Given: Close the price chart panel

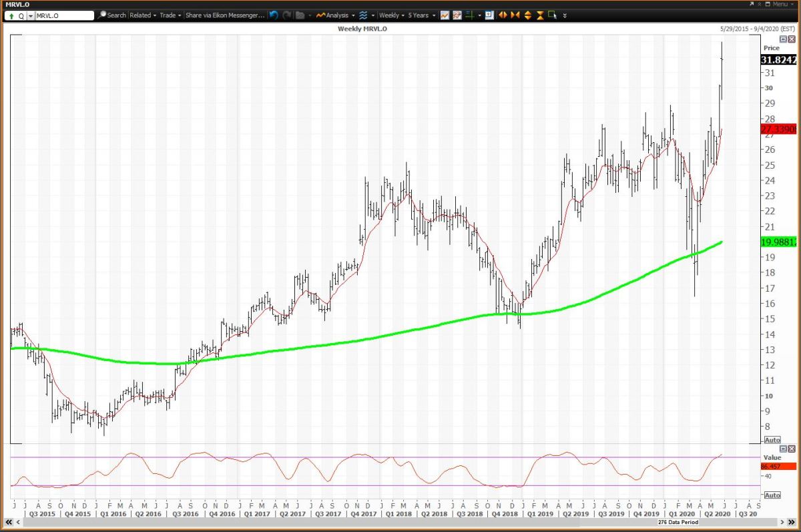Looking at the screenshot, I should tap(792, 39).
